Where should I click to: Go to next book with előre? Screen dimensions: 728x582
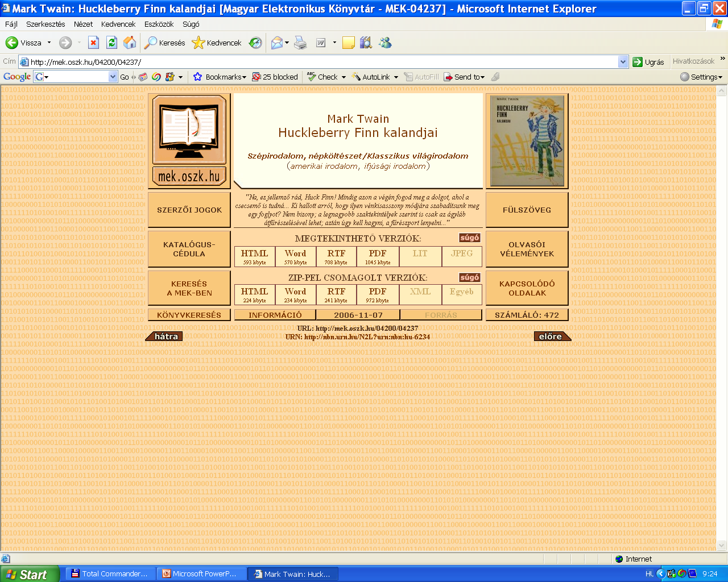[552, 336]
